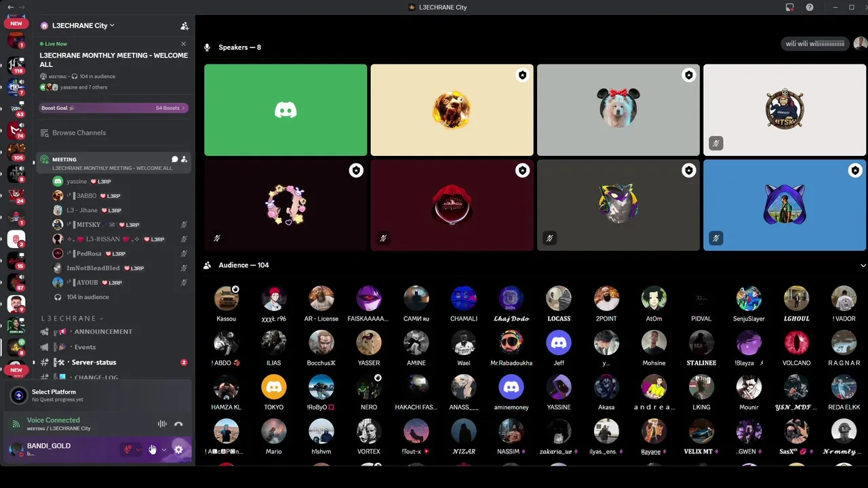Select STALINEE in the audience grid
Viewport: 868px width, 488px height.
[701, 348]
